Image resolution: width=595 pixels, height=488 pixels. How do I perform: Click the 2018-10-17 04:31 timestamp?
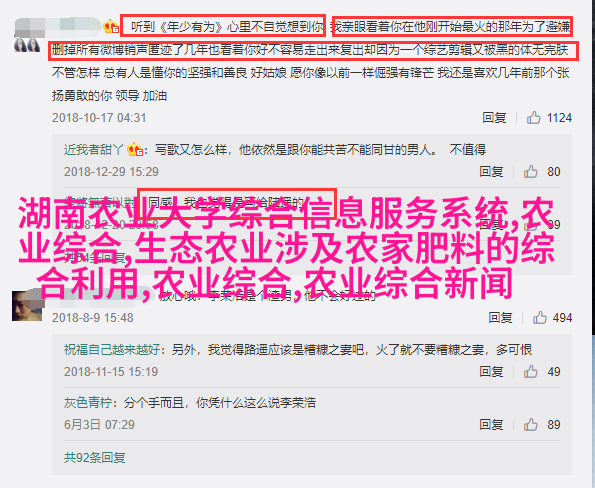tap(99, 118)
